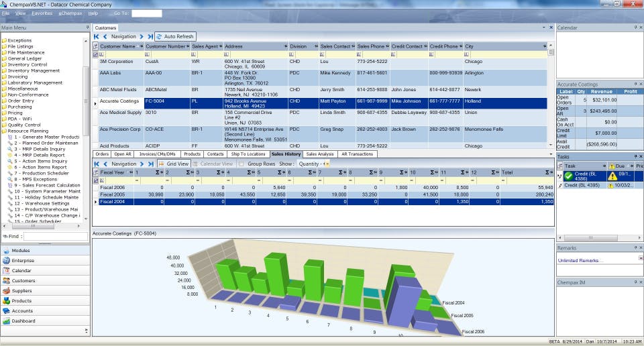Switch to Grid View
This screenshot has height=346, width=644.
(174, 164)
